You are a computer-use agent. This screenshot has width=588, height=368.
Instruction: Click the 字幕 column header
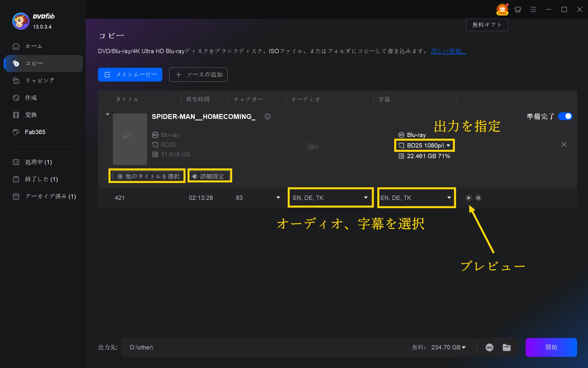pos(384,100)
